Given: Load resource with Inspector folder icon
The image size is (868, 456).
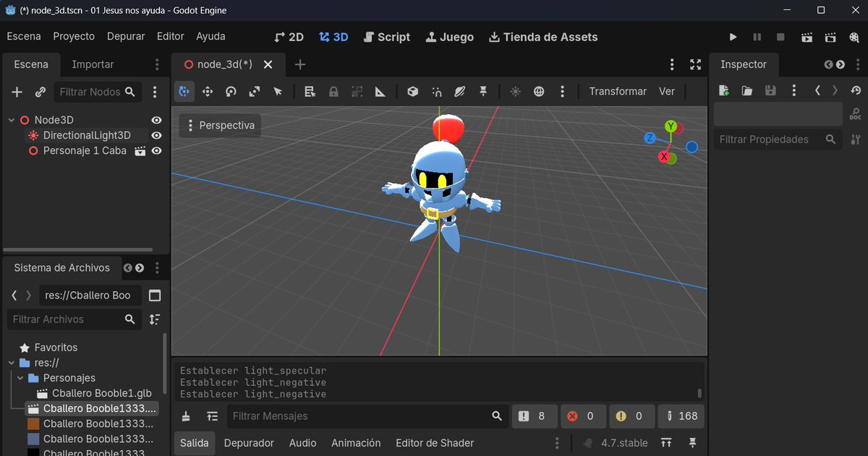Looking at the screenshot, I should tap(747, 90).
